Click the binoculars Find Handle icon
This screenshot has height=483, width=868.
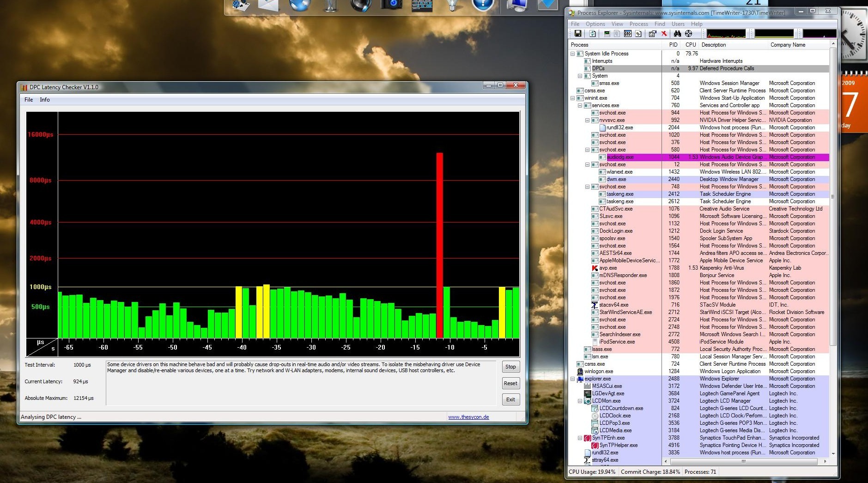pyautogui.click(x=677, y=34)
